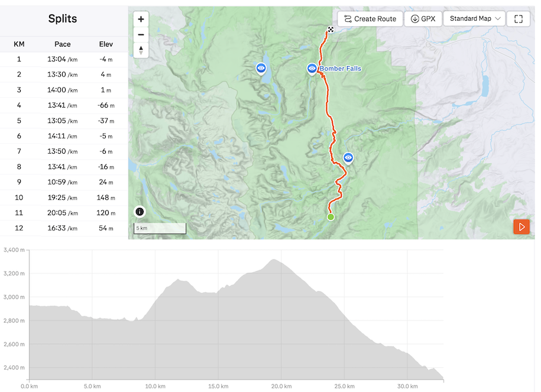Open the map info icon
This screenshot has height=392, width=541.
point(140,211)
